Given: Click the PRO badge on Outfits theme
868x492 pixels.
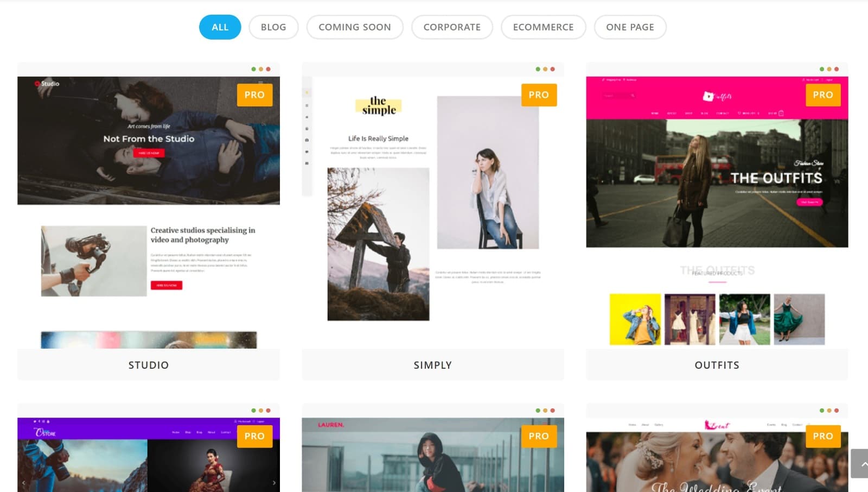Looking at the screenshot, I should (x=823, y=95).
